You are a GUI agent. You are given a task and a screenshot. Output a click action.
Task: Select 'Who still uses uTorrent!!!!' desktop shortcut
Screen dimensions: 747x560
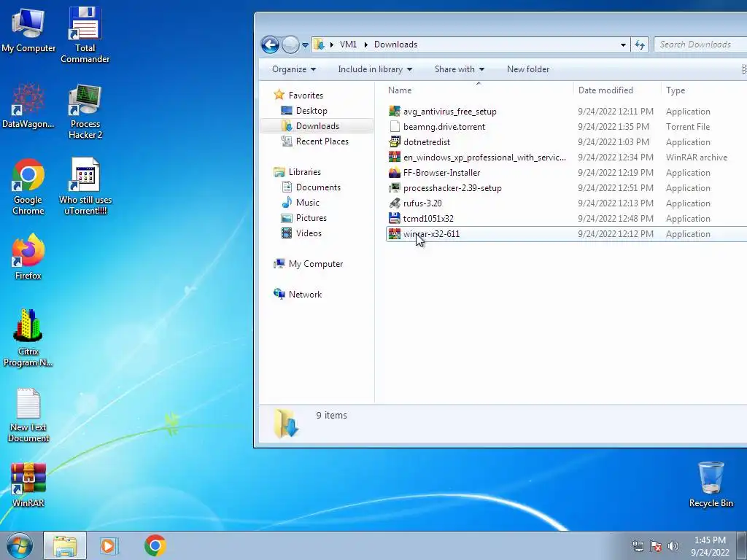pos(85,187)
